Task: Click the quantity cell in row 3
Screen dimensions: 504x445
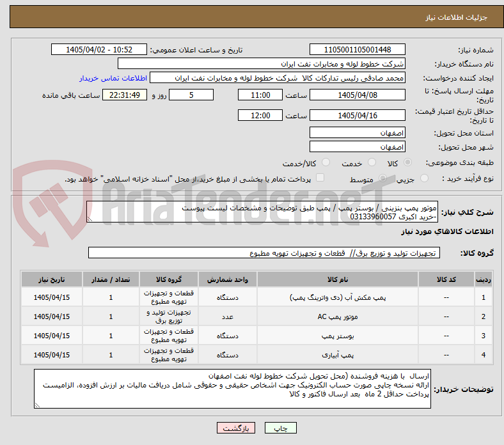Action: [111, 336]
